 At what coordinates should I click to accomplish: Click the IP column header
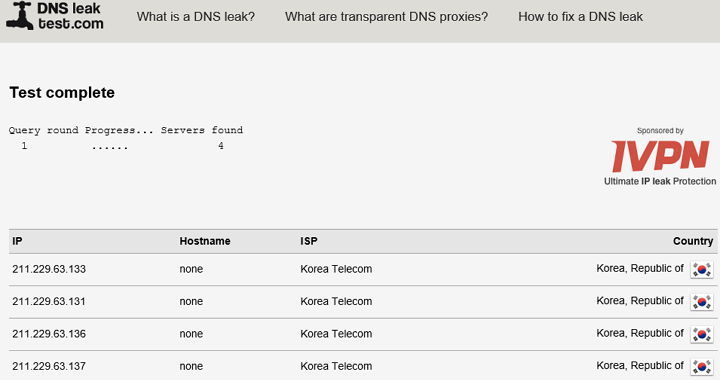pos(17,241)
